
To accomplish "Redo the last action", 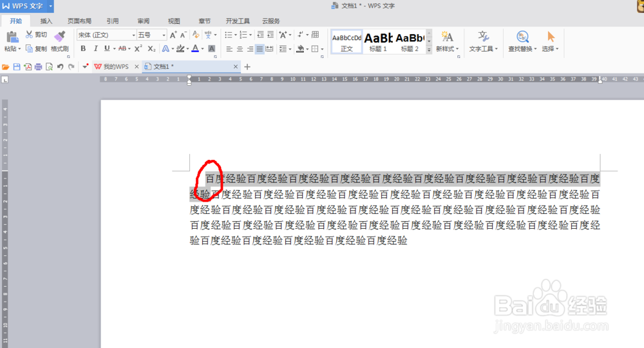I will [71, 66].
